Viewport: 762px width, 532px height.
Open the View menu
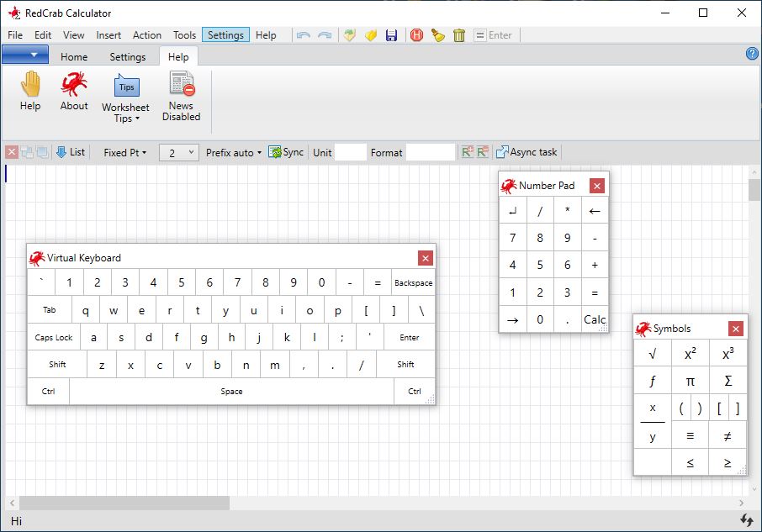(73, 35)
